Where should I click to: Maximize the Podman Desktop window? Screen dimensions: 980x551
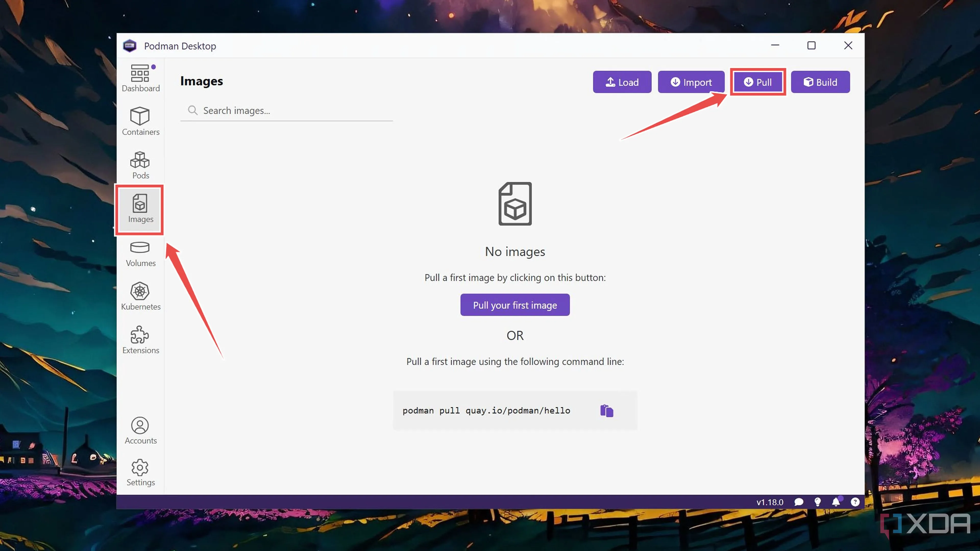point(811,45)
